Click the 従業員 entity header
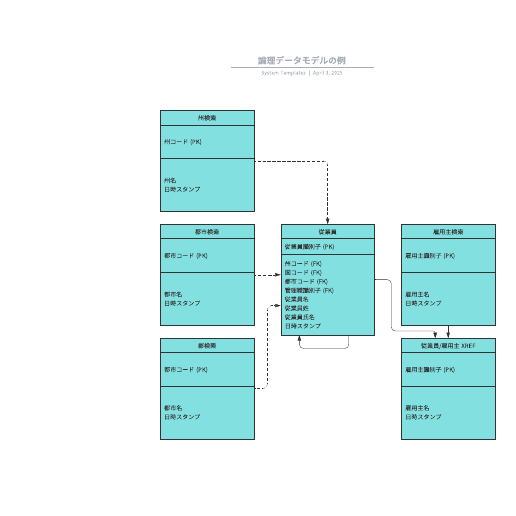The image size is (516, 516). (x=328, y=232)
